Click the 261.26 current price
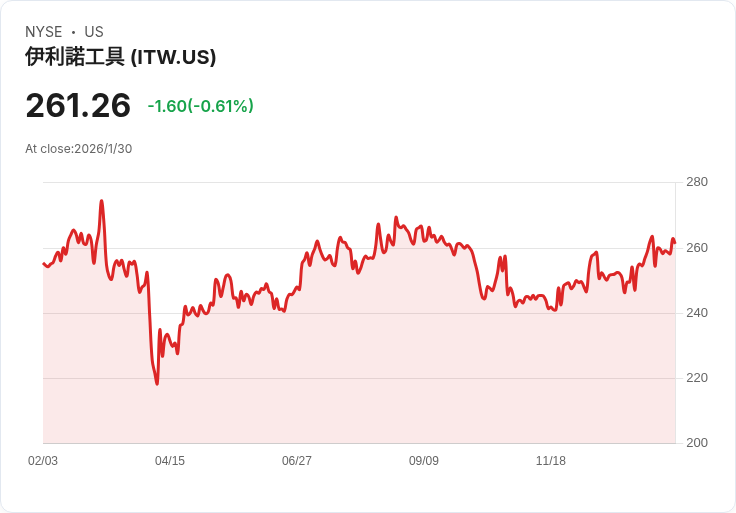The width and height of the screenshot is (736, 513). click(x=78, y=105)
